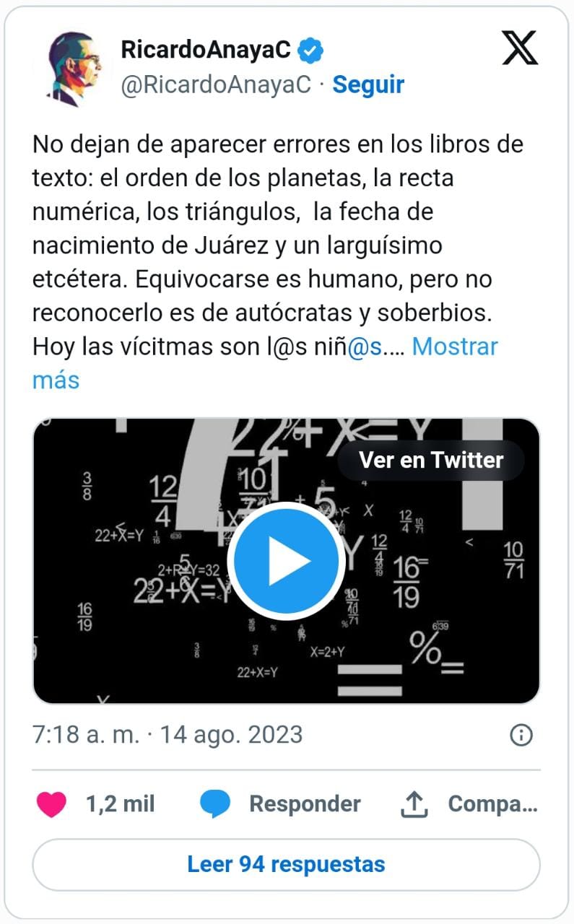This screenshot has height=924, width=574.
Task: Click the X logo icon
Action: 520,48
